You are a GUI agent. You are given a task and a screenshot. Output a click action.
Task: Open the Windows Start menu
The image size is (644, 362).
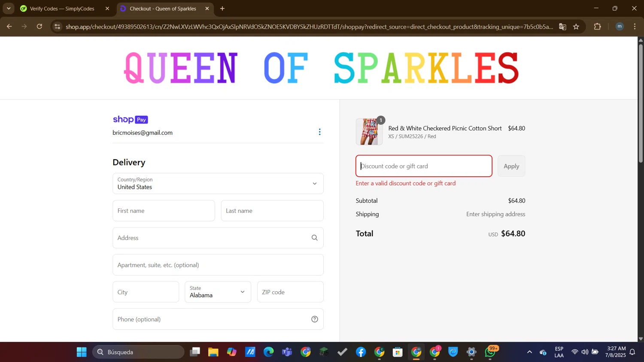pyautogui.click(x=82, y=352)
